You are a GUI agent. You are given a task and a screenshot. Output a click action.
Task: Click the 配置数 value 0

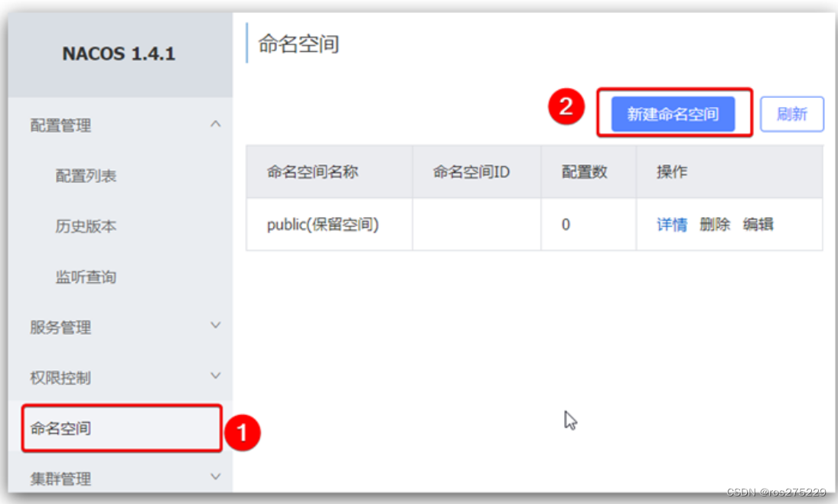tap(566, 224)
